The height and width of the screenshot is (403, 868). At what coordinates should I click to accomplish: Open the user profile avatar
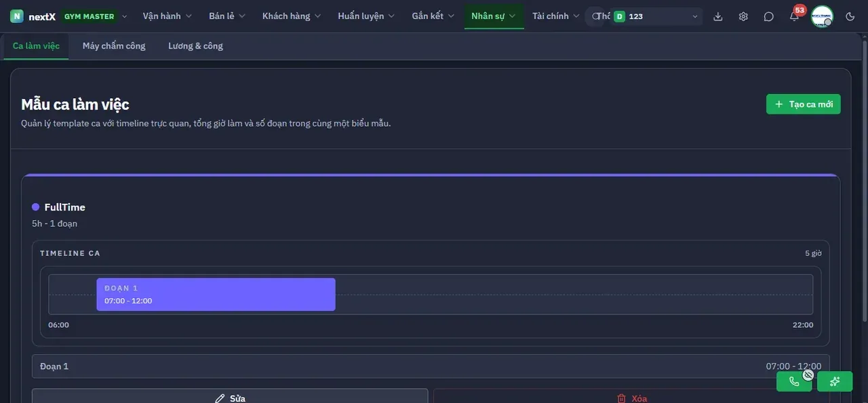[822, 16]
